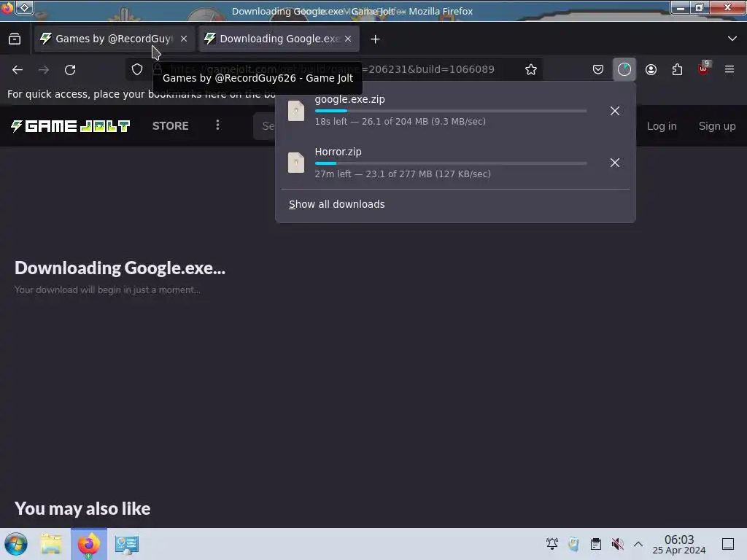The width and height of the screenshot is (747, 560).
Task: Show all downloads
Action: [x=336, y=204]
